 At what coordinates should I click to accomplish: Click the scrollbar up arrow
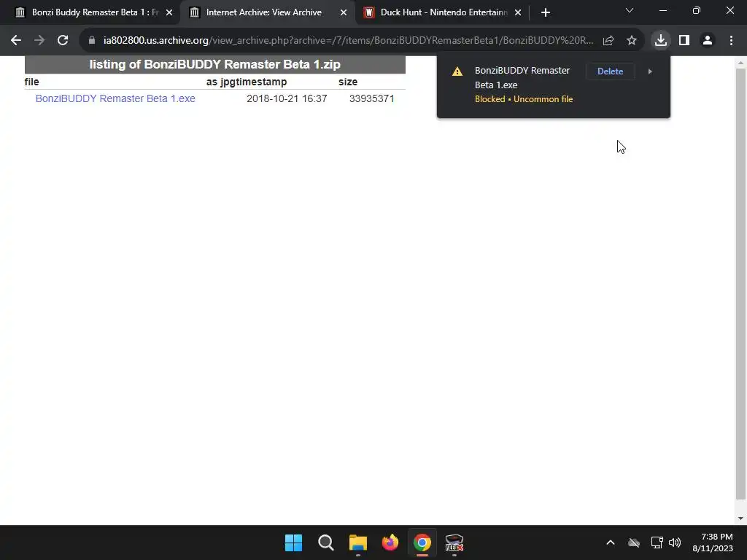[x=740, y=63]
